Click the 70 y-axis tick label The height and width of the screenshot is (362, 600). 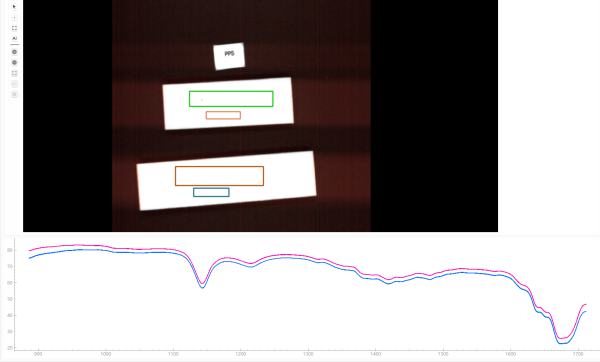pos(10,266)
